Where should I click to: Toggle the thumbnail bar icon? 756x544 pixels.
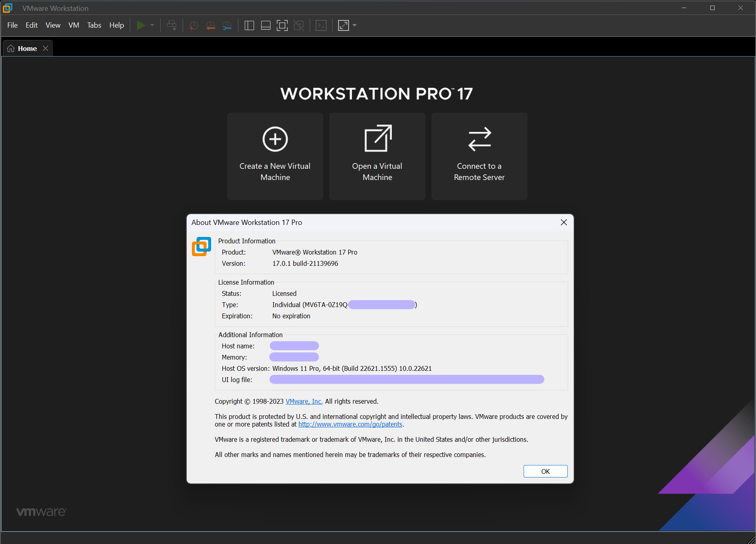266,26
